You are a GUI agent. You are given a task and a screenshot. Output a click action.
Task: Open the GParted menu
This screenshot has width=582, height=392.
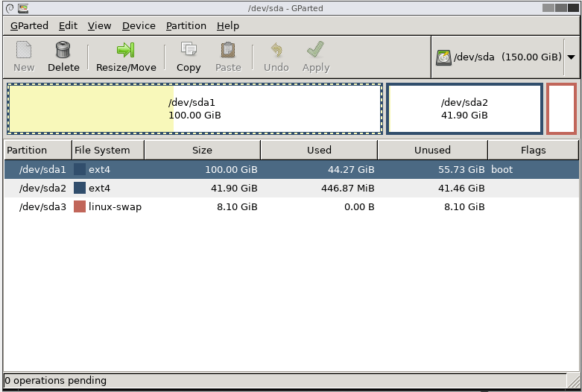29,25
